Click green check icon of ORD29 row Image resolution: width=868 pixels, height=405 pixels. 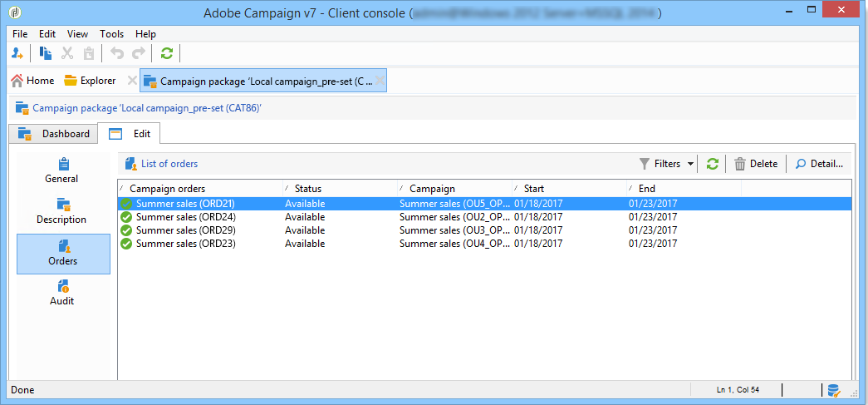pos(126,230)
